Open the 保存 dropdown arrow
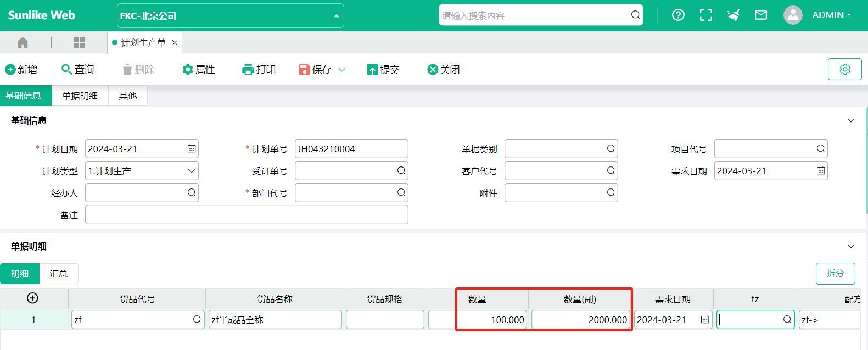The image size is (868, 350). (x=342, y=70)
